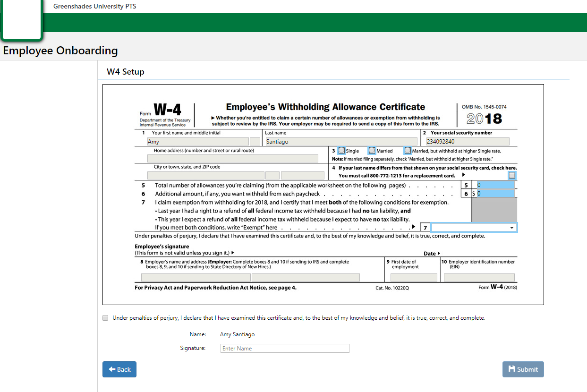587x392 pixels.
Task: Click the employer's name field
Action: click(x=196, y=277)
